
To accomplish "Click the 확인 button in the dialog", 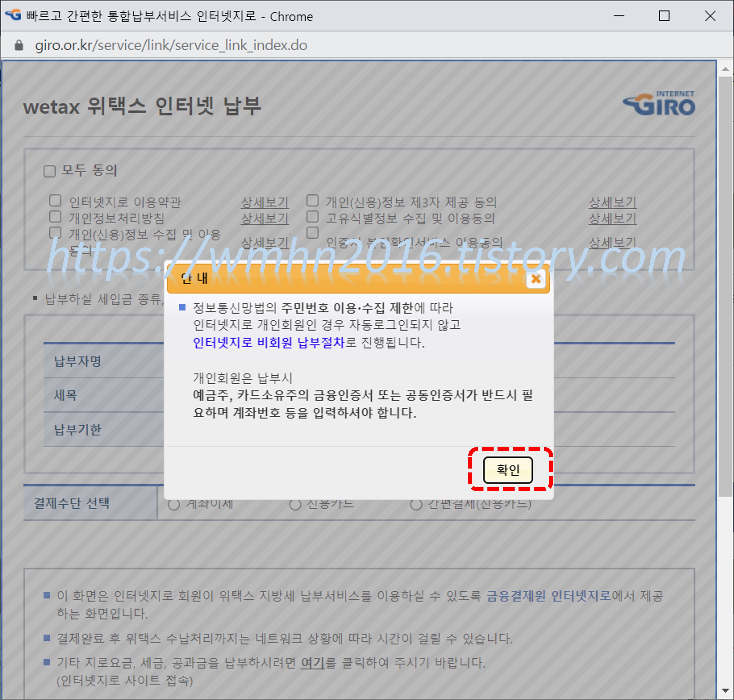I will (x=508, y=470).
